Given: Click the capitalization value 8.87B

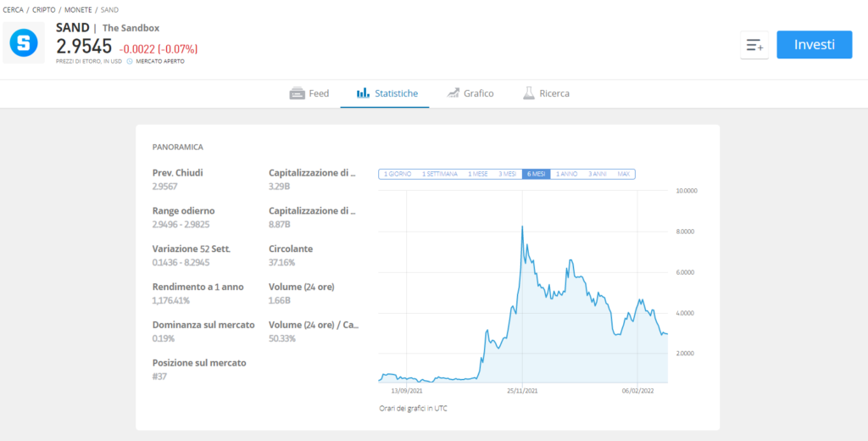Looking at the screenshot, I should tap(280, 225).
